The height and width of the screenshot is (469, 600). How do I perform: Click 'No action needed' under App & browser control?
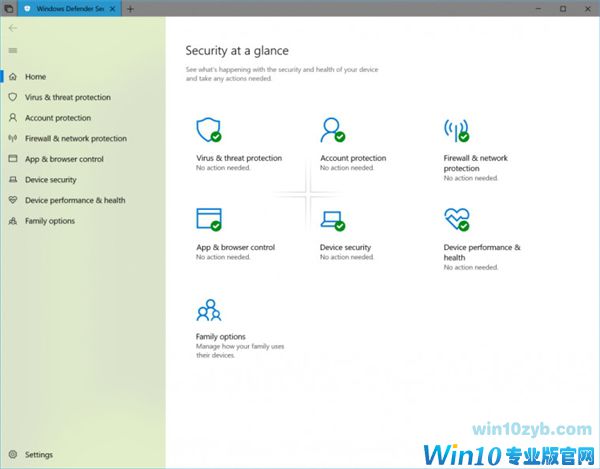click(223, 257)
